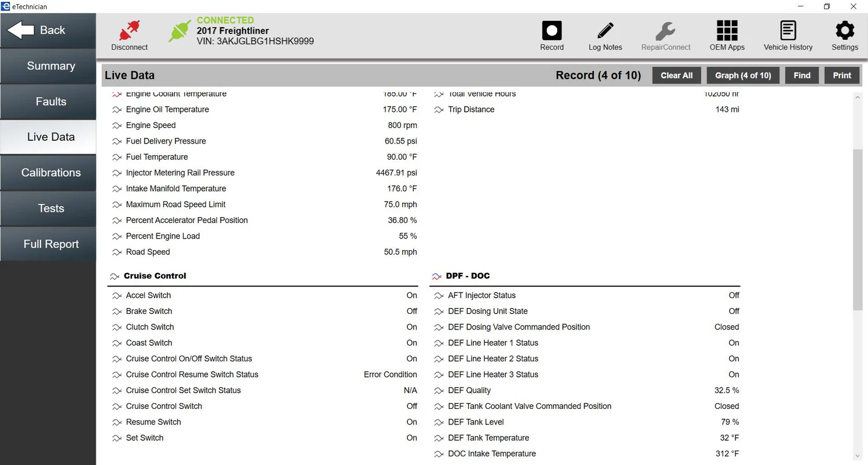Open Vehicle History
Screen dimensions: 868x465
click(788, 31)
